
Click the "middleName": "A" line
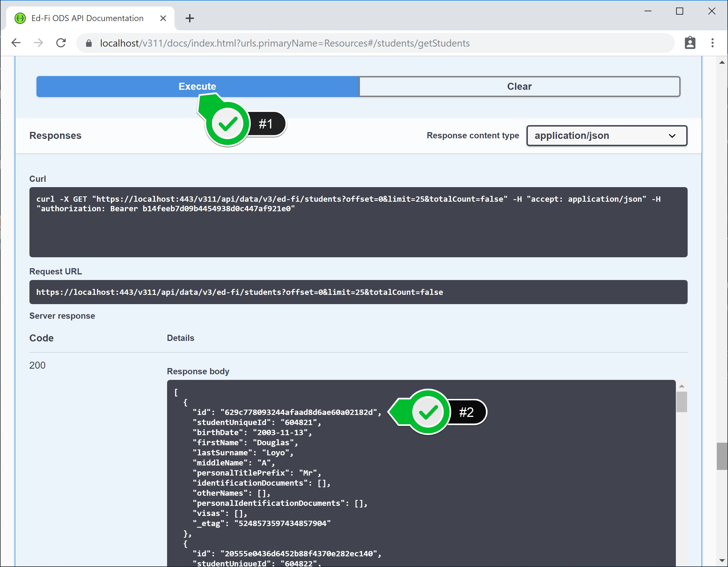[x=233, y=463]
